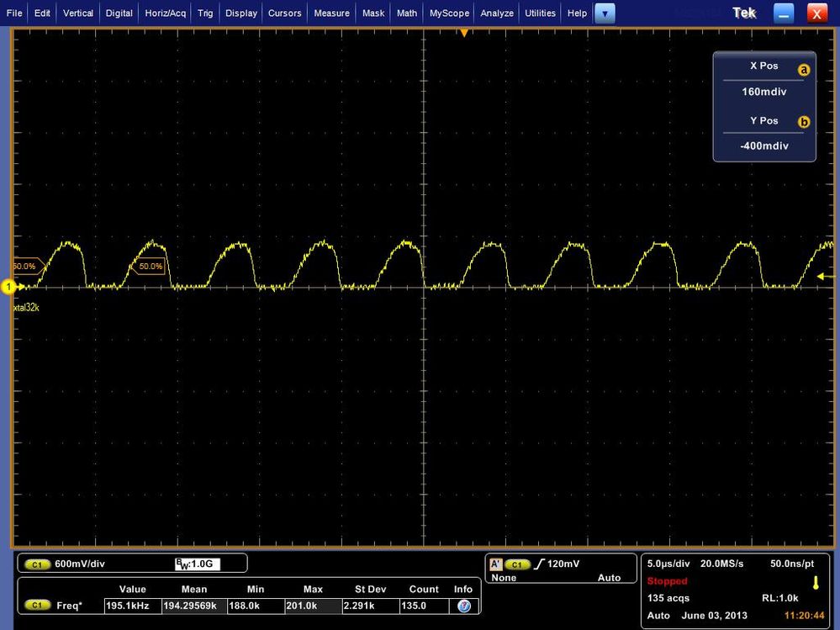Click the rising edge trigger slope icon
This screenshot has height=630, width=840.
point(539,564)
